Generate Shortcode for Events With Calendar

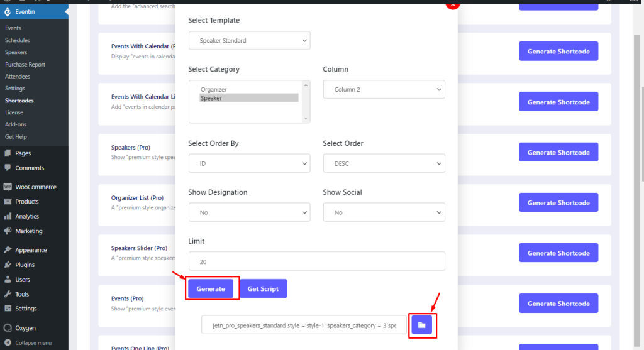(x=558, y=52)
